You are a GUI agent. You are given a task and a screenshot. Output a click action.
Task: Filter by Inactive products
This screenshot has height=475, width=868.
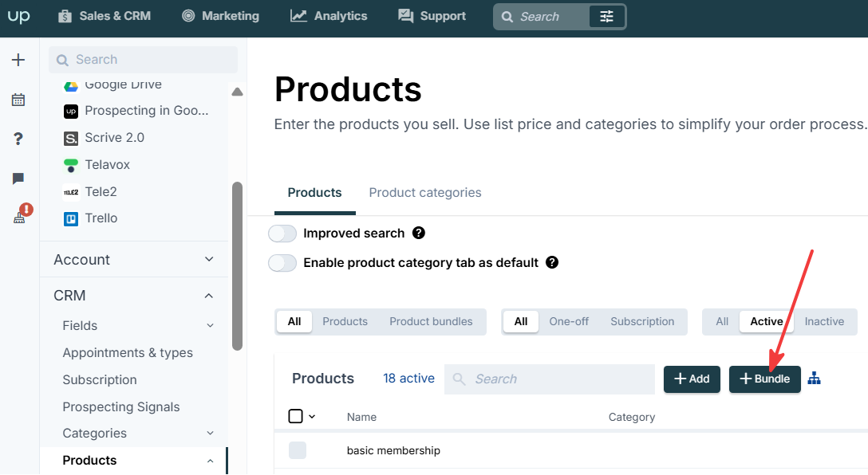(824, 322)
